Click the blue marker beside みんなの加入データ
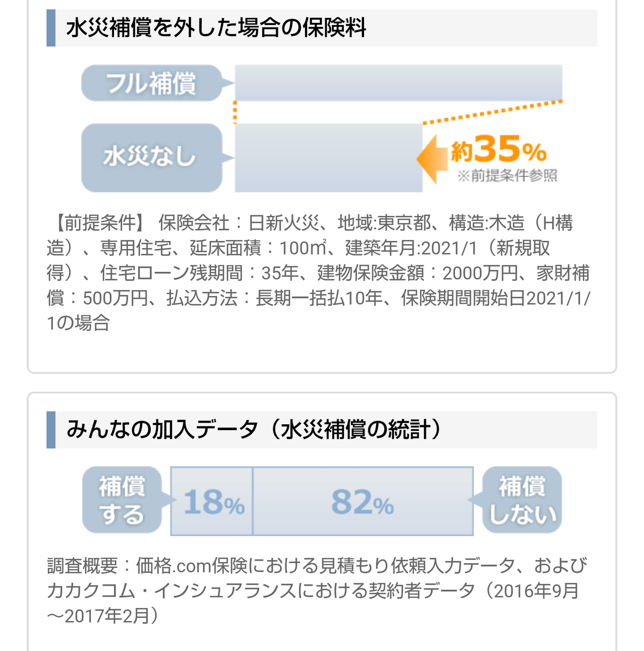Viewport: 644px width, 651px height. (x=51, y=430)
